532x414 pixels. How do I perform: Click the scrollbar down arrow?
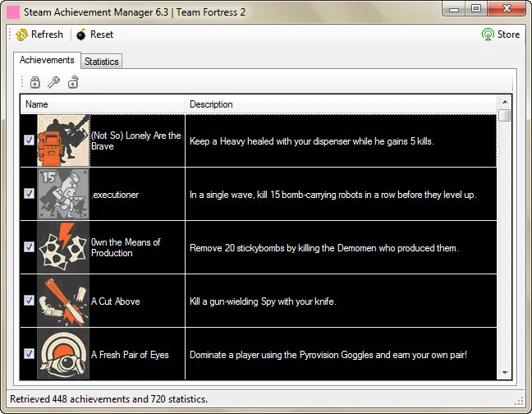coord(505,373)
